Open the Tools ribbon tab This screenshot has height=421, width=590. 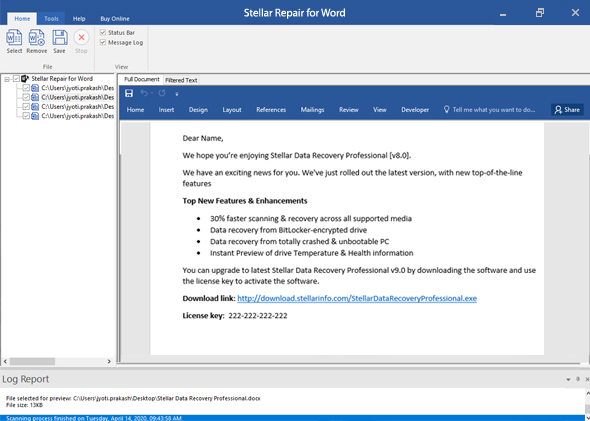(51, 18)
